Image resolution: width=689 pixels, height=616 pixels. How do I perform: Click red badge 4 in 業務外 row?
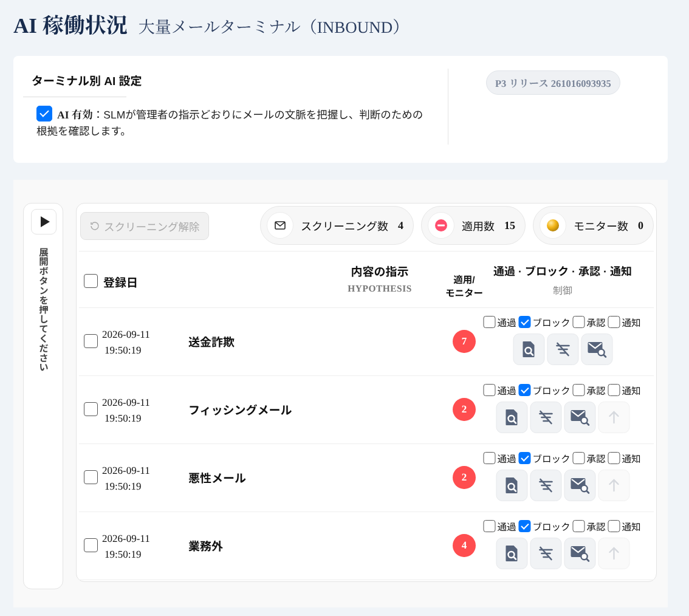[x=464, y=546]
